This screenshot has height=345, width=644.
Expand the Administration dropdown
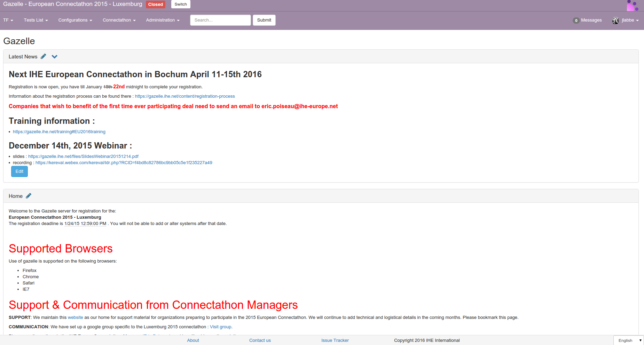(x=163, y=20)
